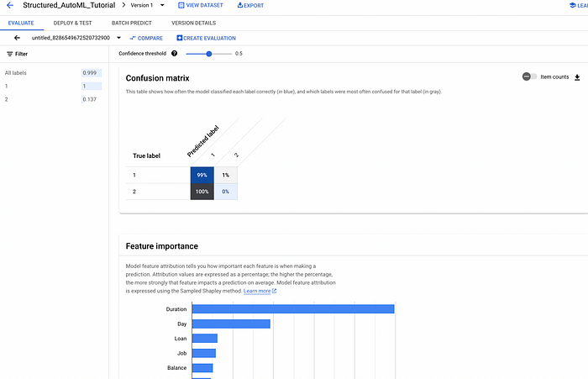The width and height of the screenshot is (588, 379).
Task: Open the Version 1 dropdown
Action: [162, 5]
